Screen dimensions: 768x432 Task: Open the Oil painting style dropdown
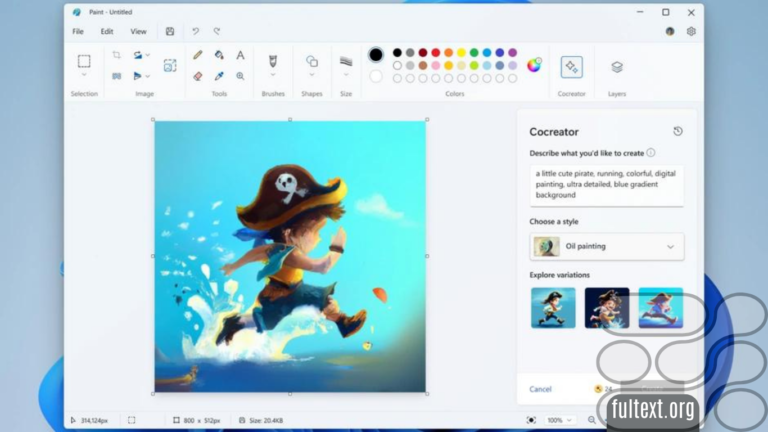click(606, 246)
